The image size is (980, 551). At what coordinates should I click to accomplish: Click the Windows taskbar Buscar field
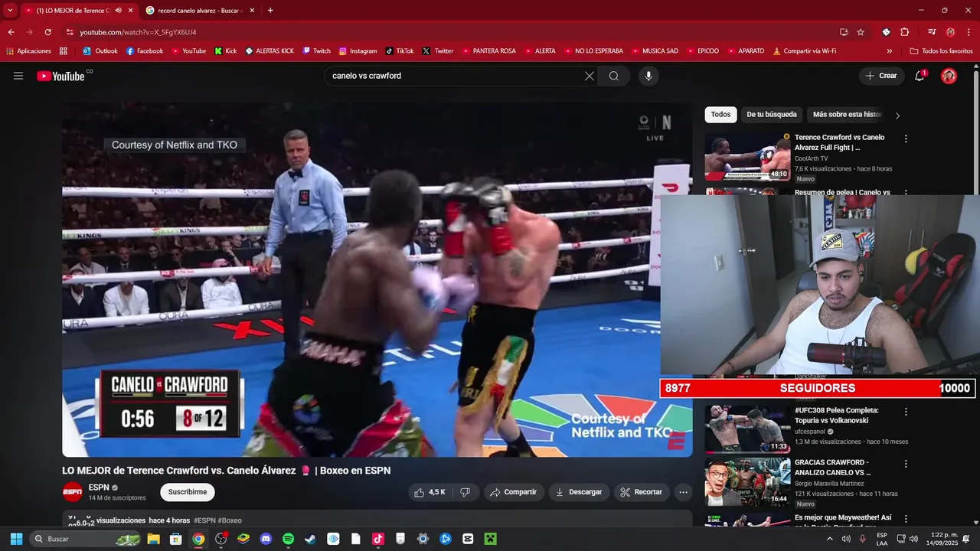(86, 539)
